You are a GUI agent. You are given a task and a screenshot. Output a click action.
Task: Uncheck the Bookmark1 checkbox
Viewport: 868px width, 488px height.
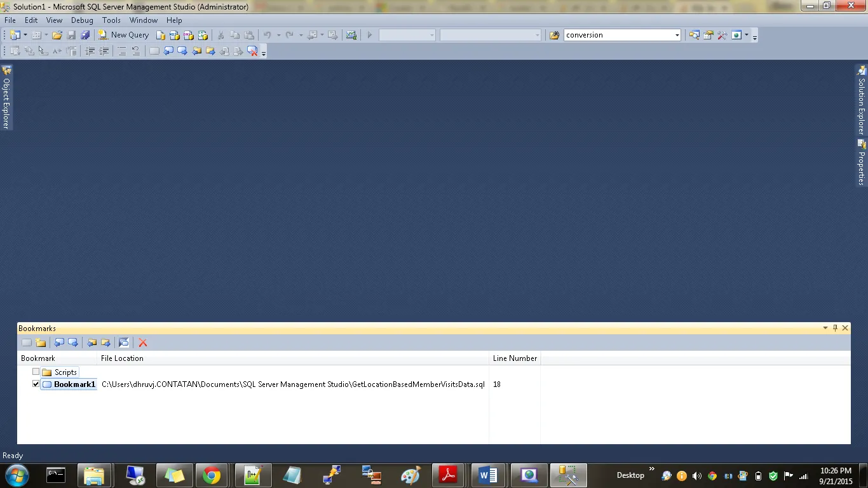tap(36, 384)
